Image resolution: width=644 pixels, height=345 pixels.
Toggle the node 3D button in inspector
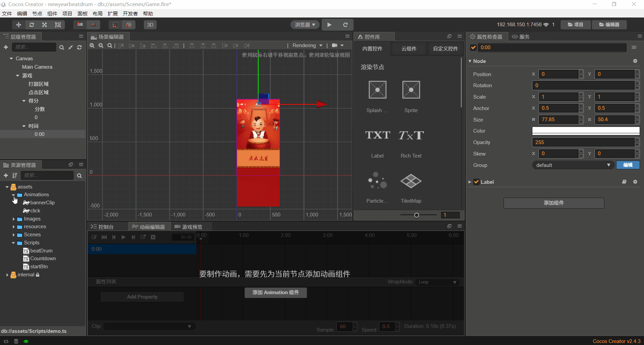point(634,47)
